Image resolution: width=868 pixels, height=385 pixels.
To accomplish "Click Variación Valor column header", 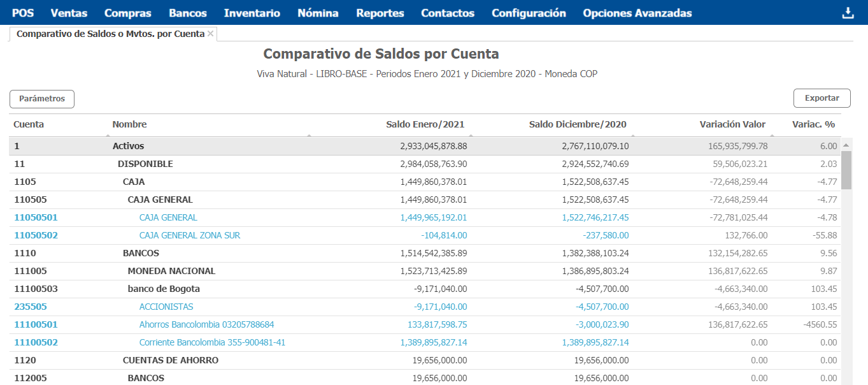I will (732, 124).
